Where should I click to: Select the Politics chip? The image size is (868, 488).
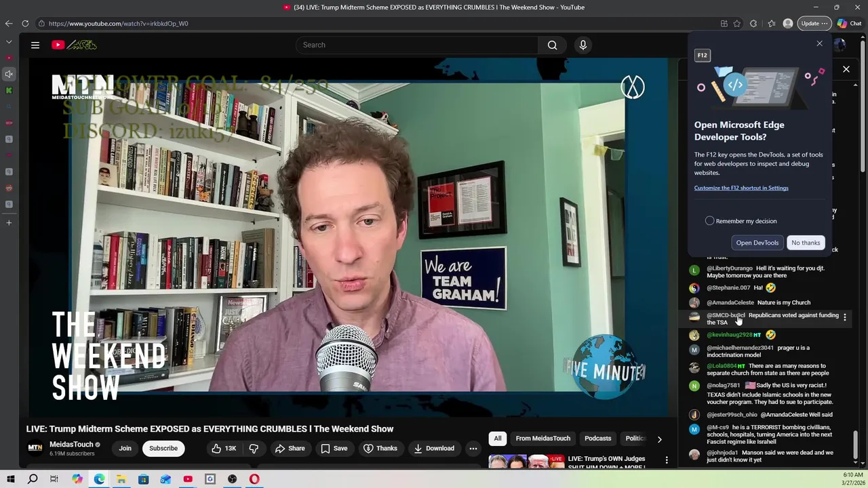[635, 439]
